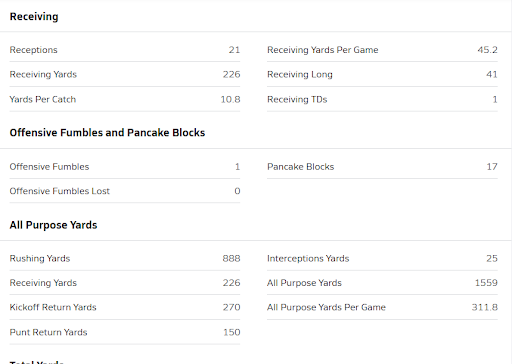Click the All Purpose Yards Per Game label

[x=326, y=307]
